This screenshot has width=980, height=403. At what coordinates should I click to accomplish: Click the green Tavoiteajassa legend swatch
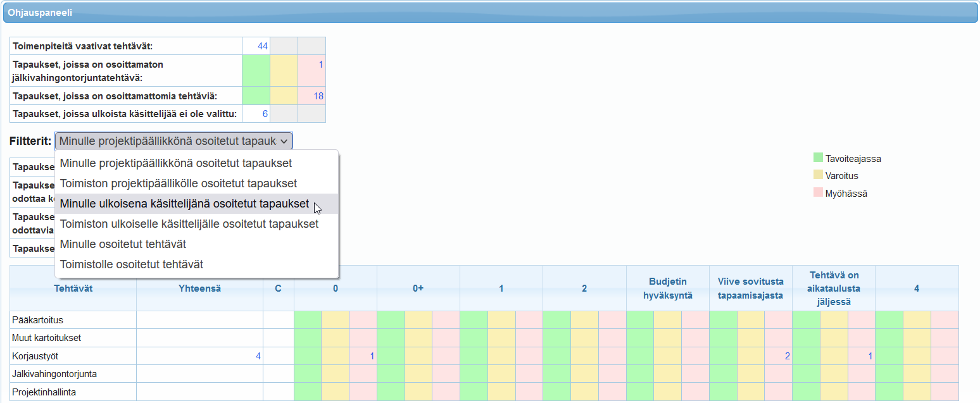click(818, 158)
